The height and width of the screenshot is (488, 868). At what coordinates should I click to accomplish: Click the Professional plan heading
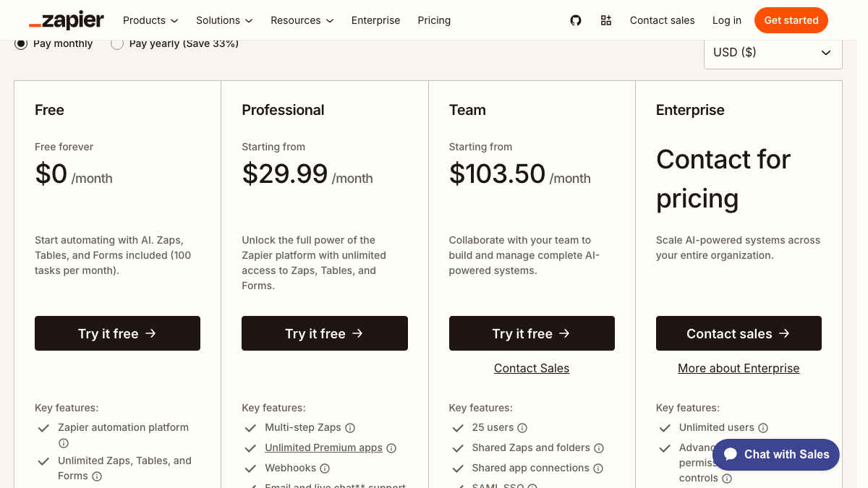[x=283, y=110]
